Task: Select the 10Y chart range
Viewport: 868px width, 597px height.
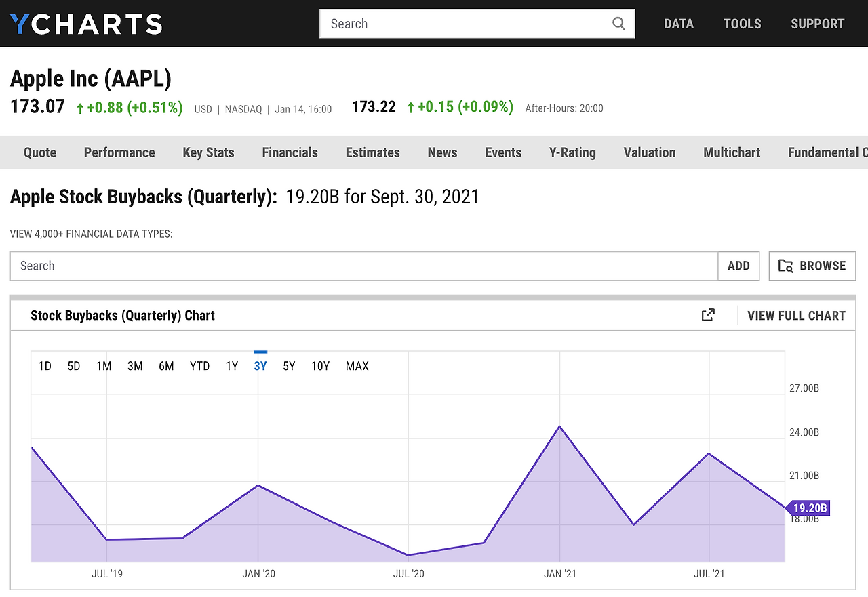Action: (x=320, y=366)
